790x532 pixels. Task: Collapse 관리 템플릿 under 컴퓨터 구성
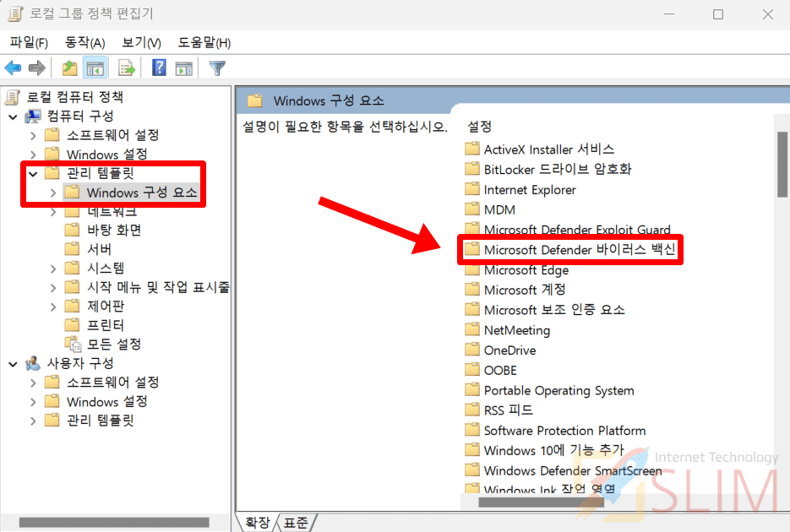[33, 174]
